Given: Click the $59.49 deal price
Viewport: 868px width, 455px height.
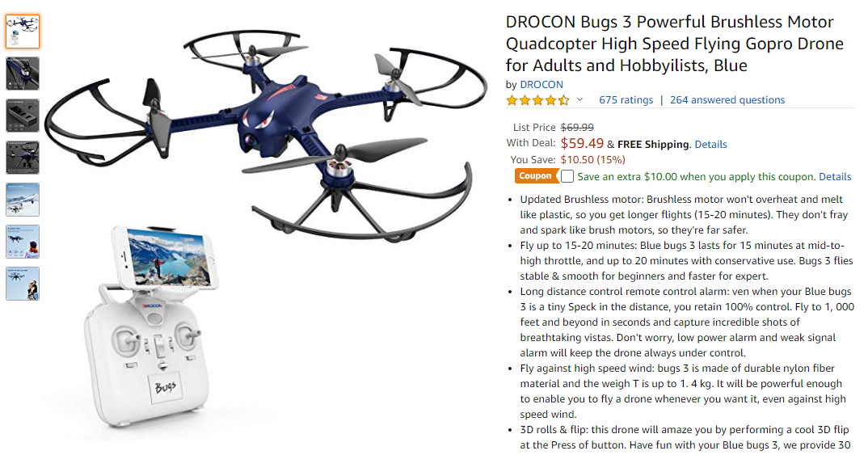Looking at the screenshot, I should coord(582,143).
